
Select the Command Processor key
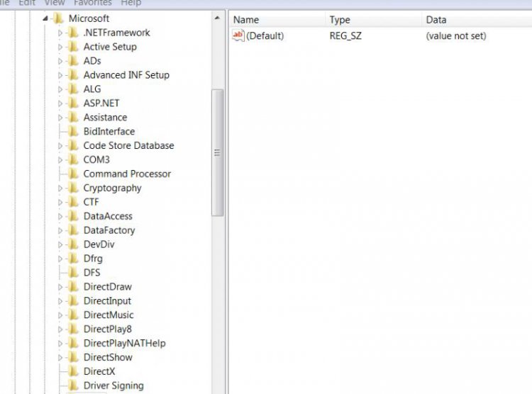click(x=127, y=174)
